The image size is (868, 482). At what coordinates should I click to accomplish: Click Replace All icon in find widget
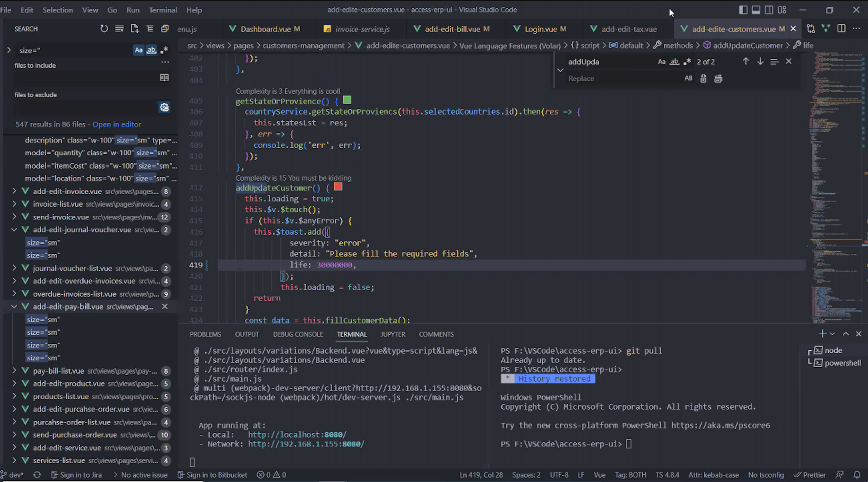(x=718, y=79)
